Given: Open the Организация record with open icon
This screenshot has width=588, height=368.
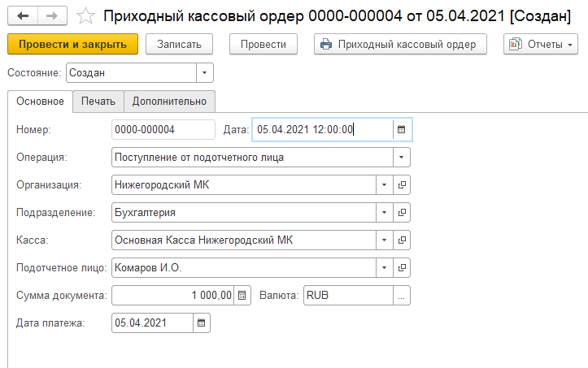Looking at the screenshot, I should click(x=402, y=184).
